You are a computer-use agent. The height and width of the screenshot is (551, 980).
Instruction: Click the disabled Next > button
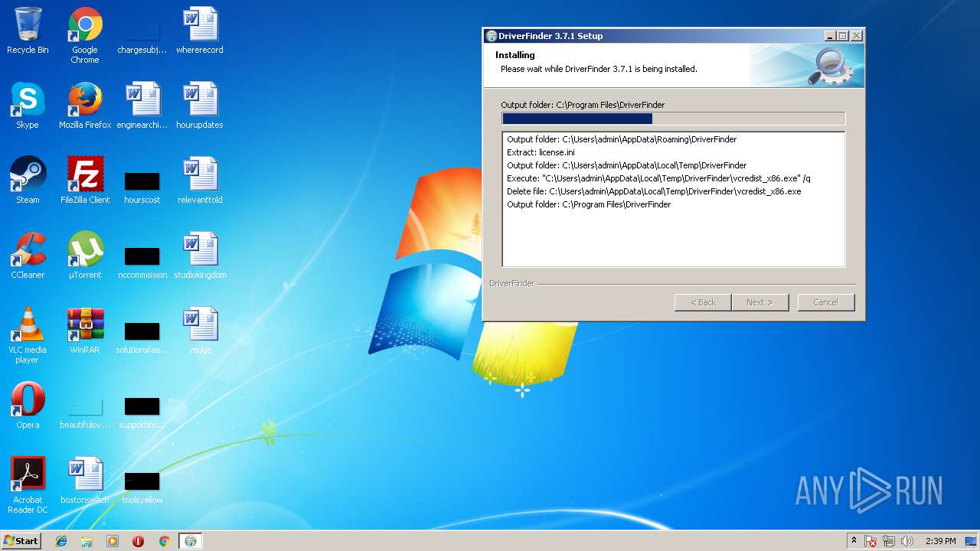point(759,302)
